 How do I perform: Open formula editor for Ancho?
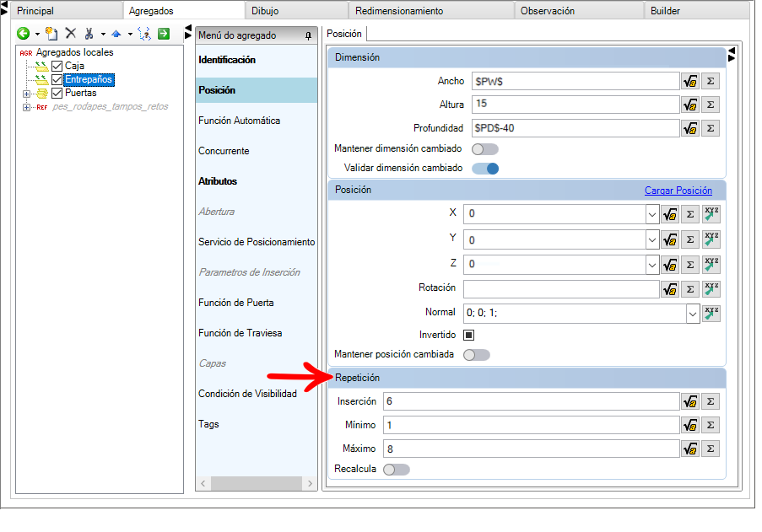690,81
